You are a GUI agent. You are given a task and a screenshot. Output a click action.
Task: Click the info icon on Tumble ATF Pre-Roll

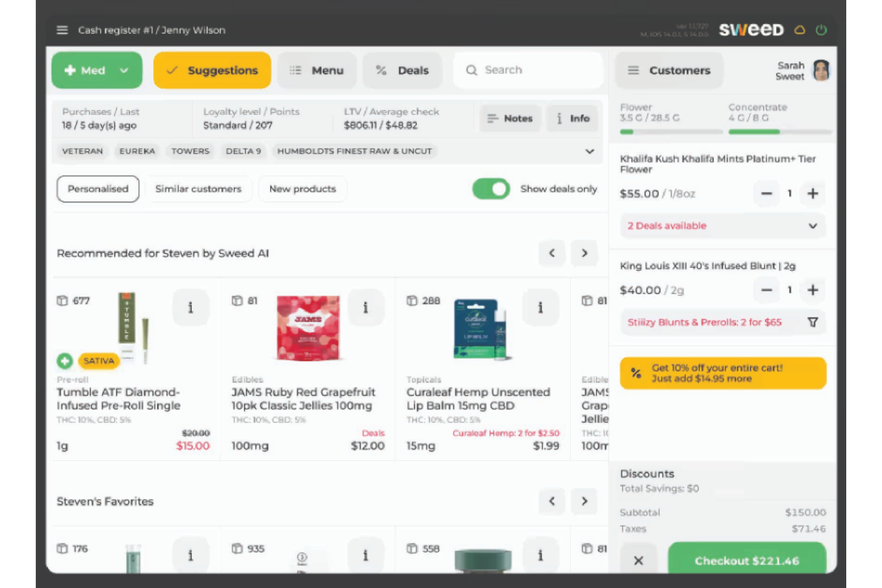click(191, 307)
